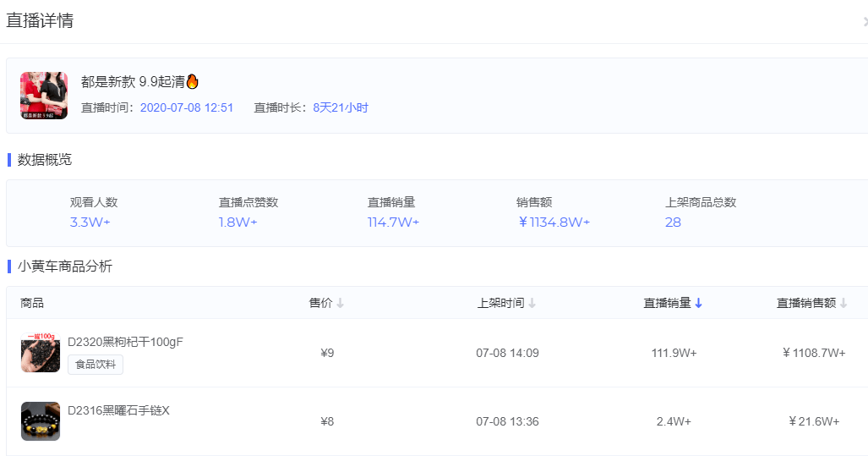Click the 观看人数 value 3.3W+
Viewport: 868px width, 456px height.
(x=90, y=223)
